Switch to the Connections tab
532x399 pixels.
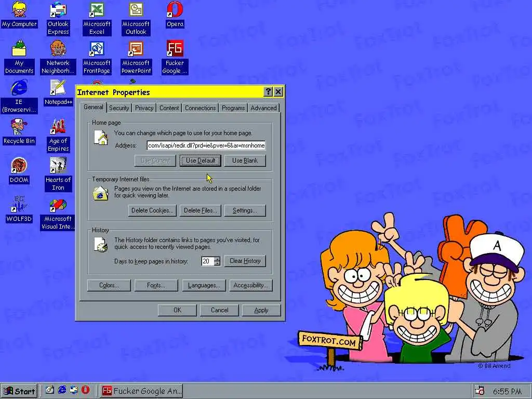click(200, 108)
